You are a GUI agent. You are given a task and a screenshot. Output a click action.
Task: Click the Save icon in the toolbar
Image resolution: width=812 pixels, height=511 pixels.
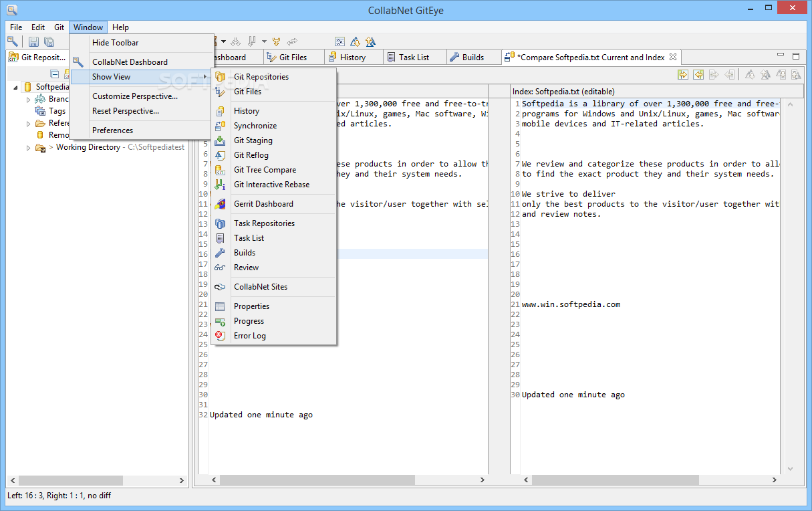[33, 41]
